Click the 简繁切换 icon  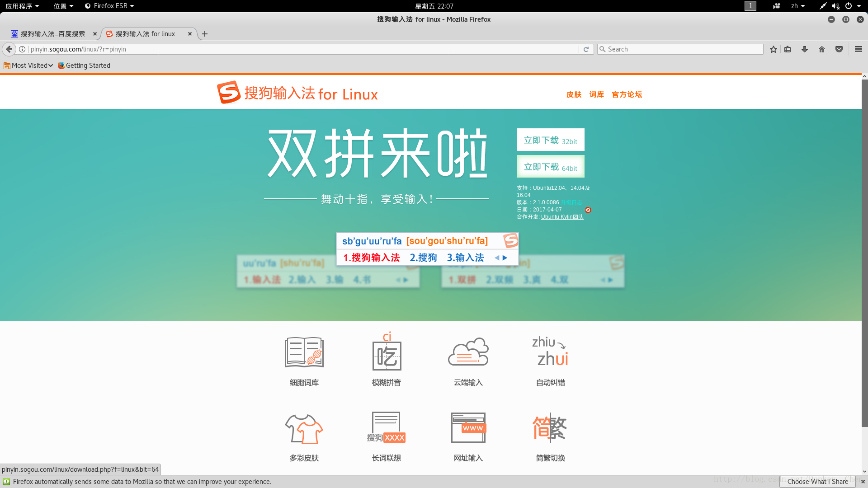550,427
